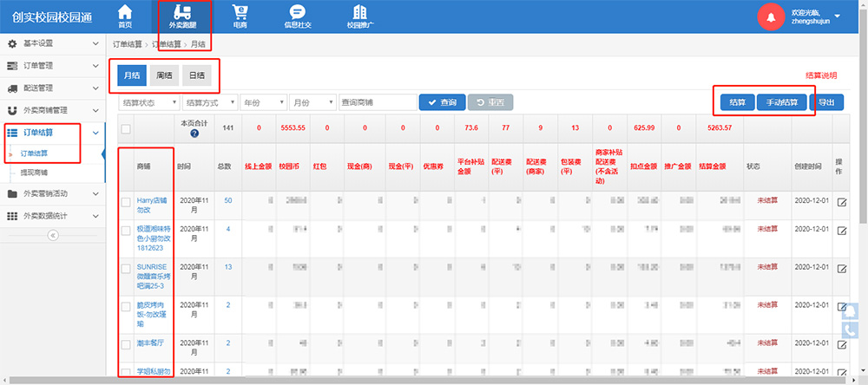Switch to the 日结 tab

pos(196,75)
